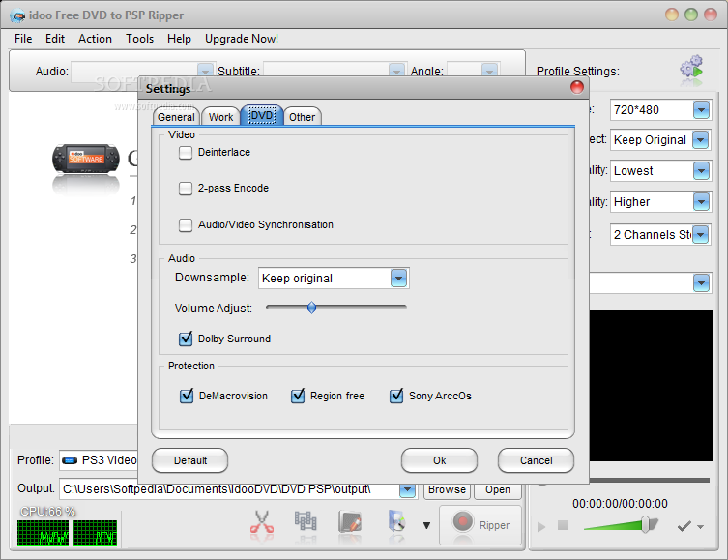728x560 pixels.
Task: Open the video edit effect icon
Action: coord(350,522)
